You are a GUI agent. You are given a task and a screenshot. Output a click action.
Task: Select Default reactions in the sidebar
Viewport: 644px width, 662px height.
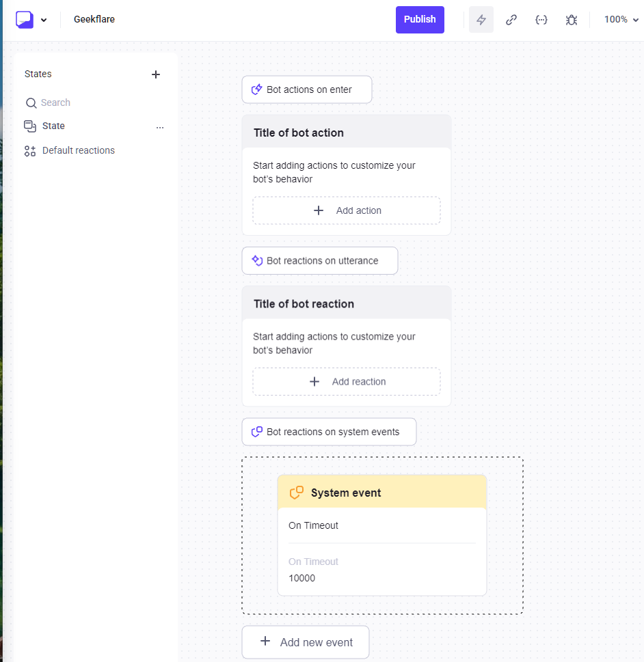pos(78,151)
